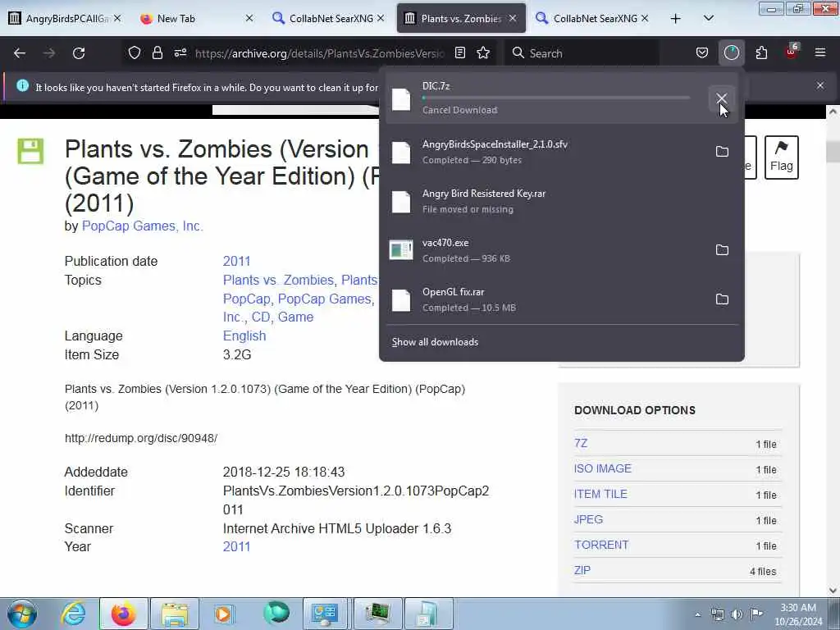The height and width of the screenshot is (630, 840).
Task: Open Windows Media Player taskbar icon
Action: (224, 614)
